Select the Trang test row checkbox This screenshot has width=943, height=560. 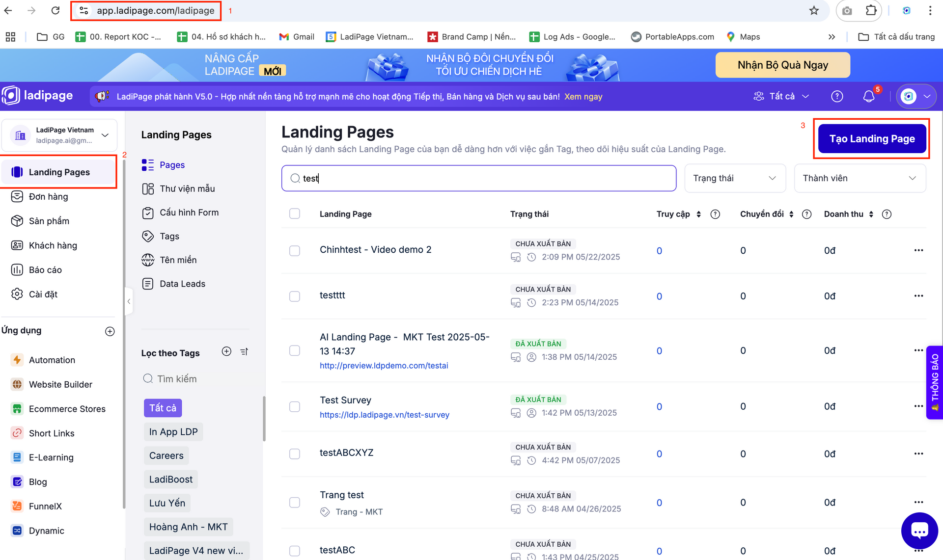[x=295, y=503]
